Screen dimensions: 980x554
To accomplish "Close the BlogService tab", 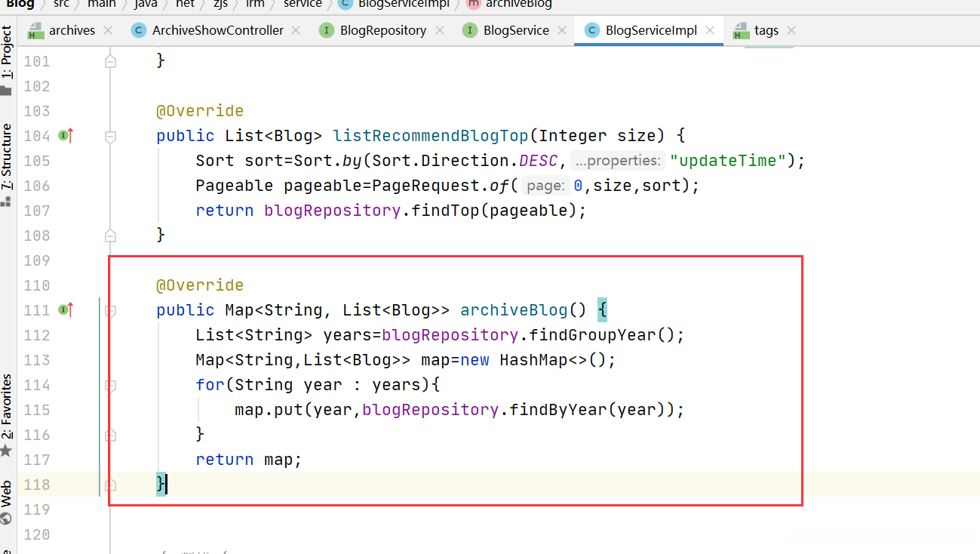I will tap(561, 31).
